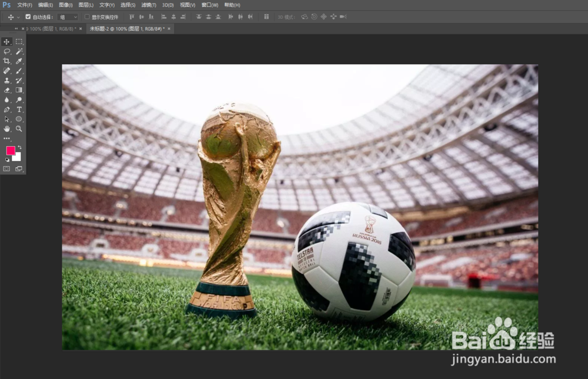
Task: Distribute top edges in options bar
Action: (x=199, y=17)
